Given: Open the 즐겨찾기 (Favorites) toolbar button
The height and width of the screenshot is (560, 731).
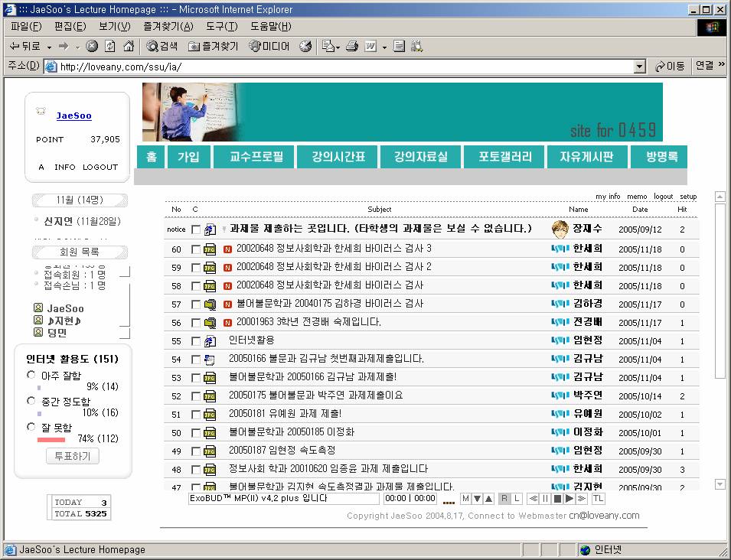Looking at the screenshot, I should click(214, 47).
